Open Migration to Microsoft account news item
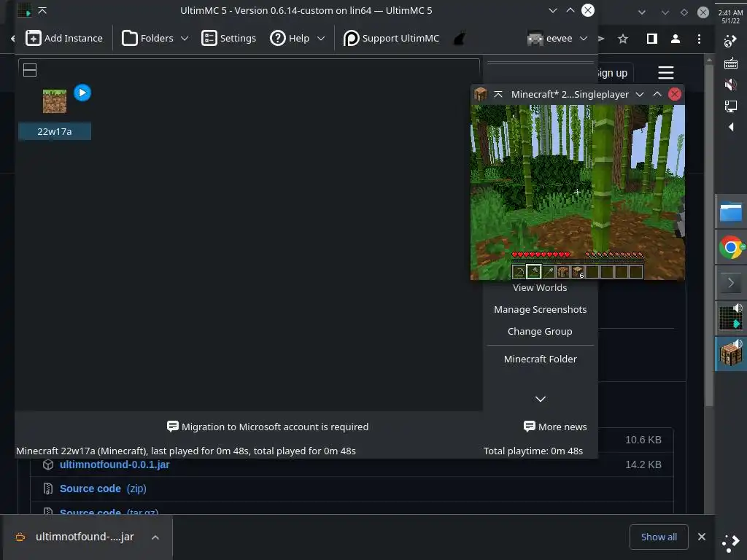747x560 pixels. pos(268,427)
